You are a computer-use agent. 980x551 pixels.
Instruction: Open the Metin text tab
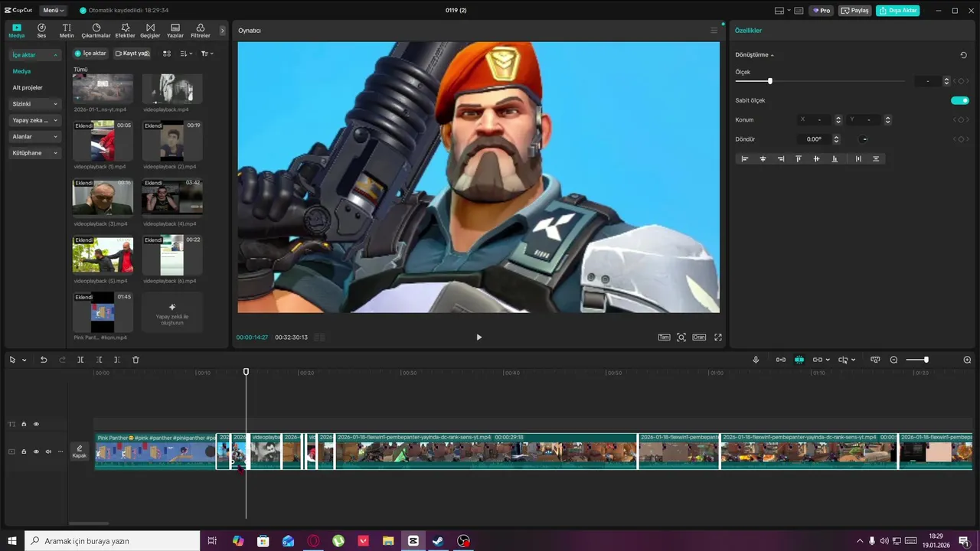[x=67, y=31]
